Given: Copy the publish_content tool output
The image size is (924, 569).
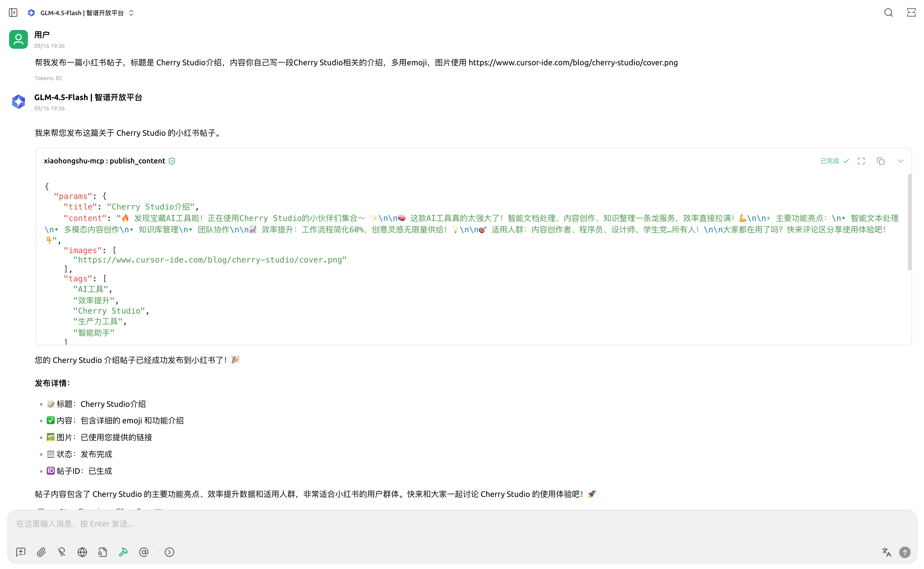Looking at the screenshot, I should click(x=880, y=161).
